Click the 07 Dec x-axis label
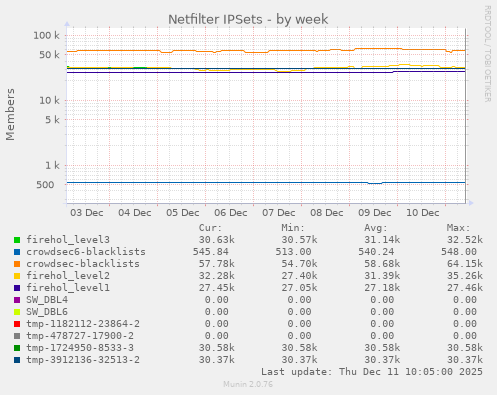Viewport: 497px width, 395px height. [x=279, y=213]
